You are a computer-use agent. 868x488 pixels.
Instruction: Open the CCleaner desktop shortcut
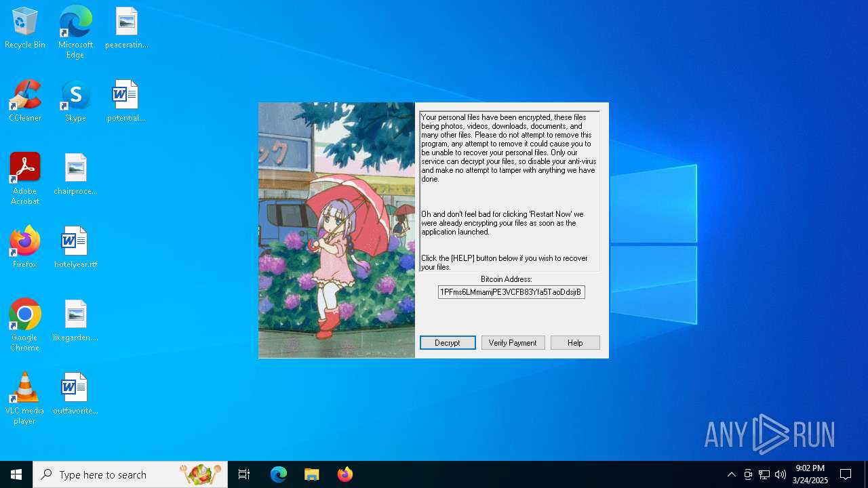[x=25, y=102]
